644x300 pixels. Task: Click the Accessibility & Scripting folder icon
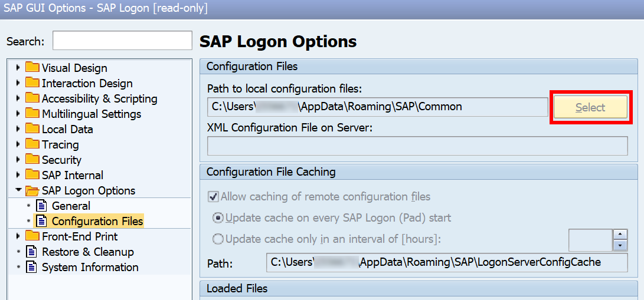coord(32,98)
